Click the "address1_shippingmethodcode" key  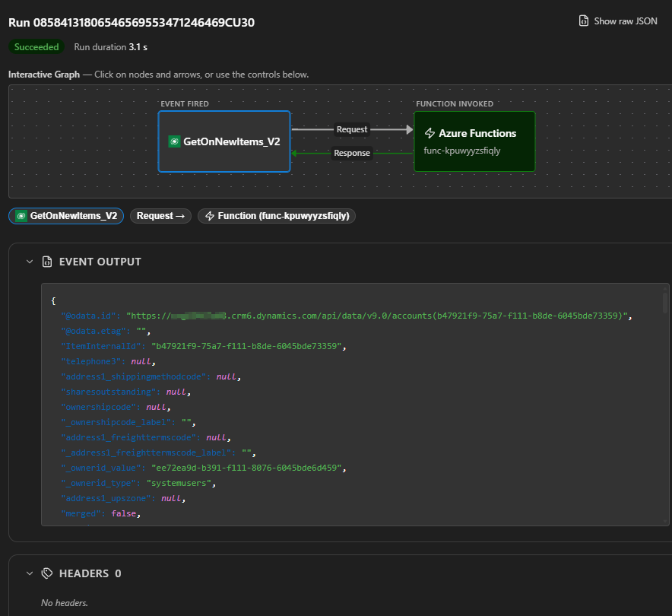(x=134, y=376)
